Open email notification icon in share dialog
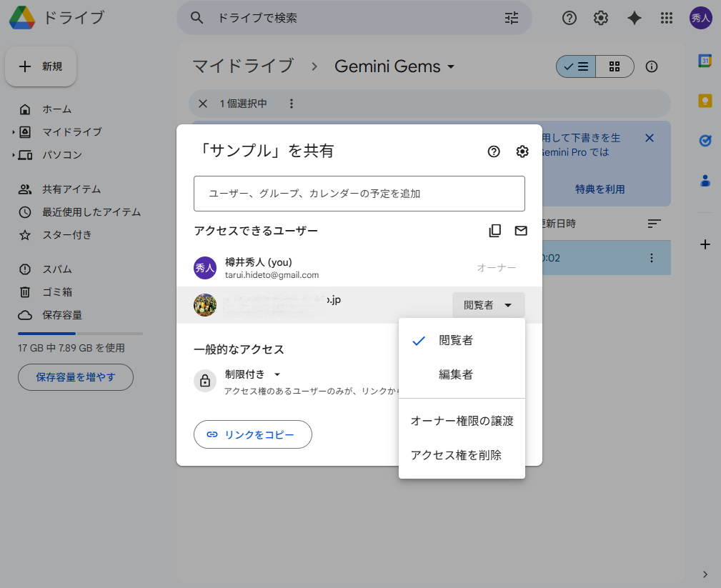Image resolution: width=721 pixels, height=588 pixels. tap(521, 230)
